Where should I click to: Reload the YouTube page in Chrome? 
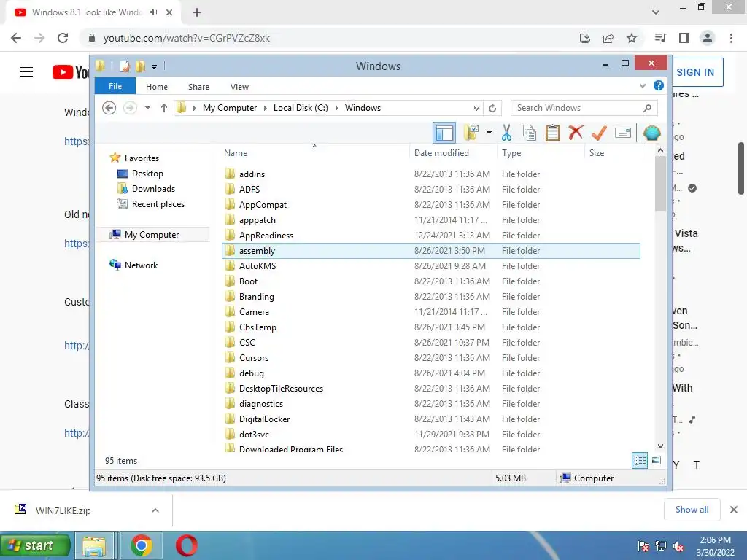tap(63, 38)
